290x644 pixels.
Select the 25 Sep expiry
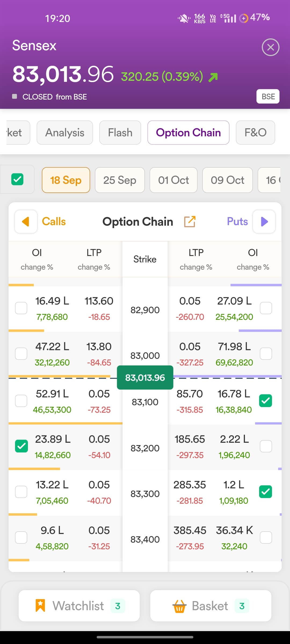coord(120,180)
